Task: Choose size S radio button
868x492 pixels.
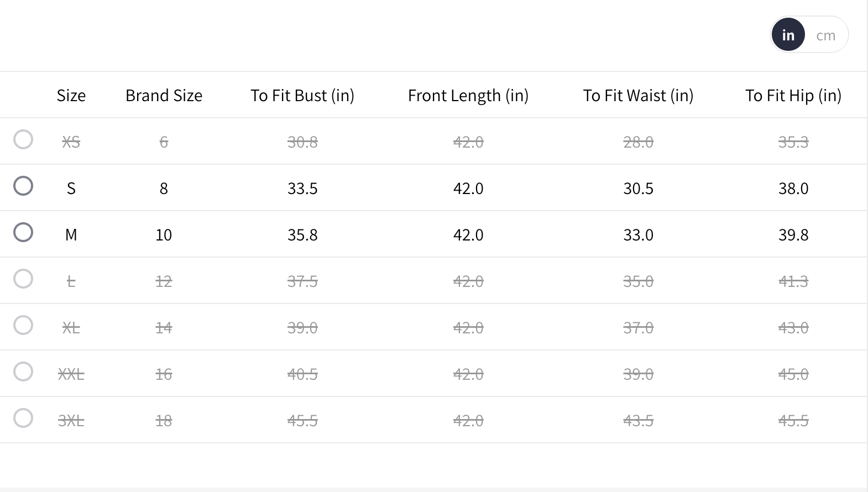Action: [x=23, y=186]
